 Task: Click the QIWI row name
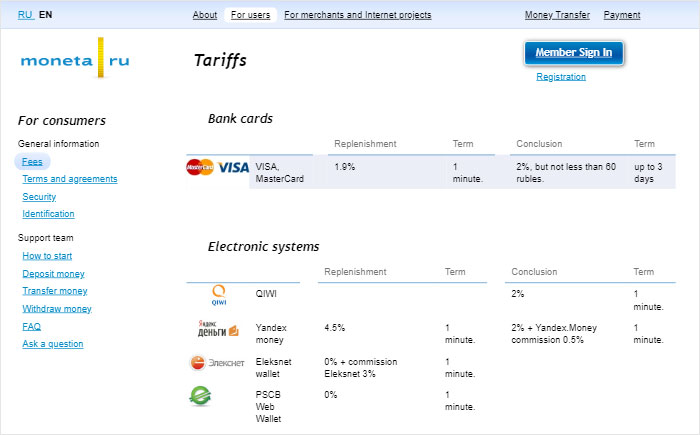point(266,294)
